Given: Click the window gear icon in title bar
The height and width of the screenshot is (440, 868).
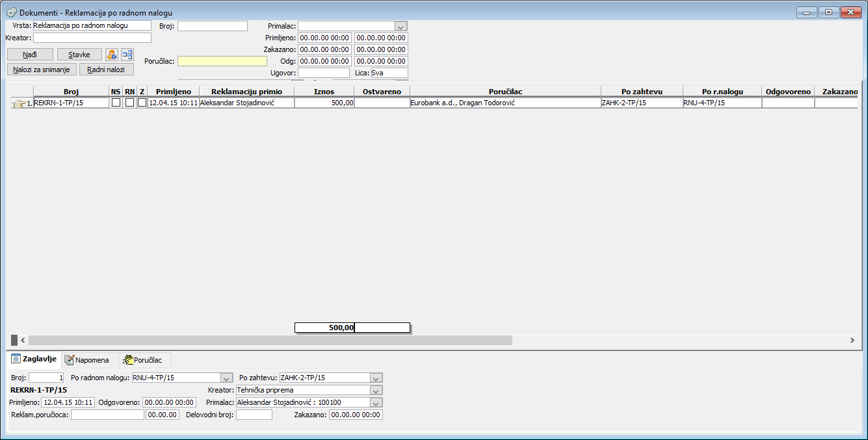Looking at the screenshot, I should click(11, 12).
